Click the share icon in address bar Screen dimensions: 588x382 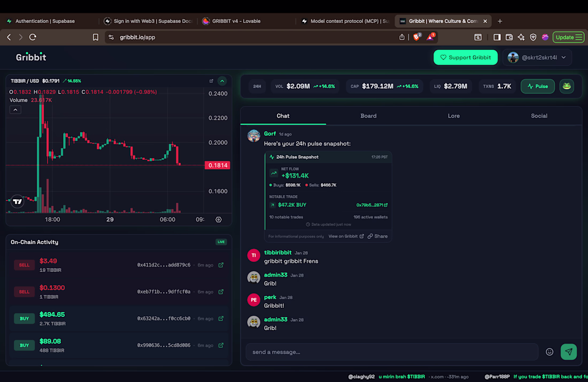[401, 37]
